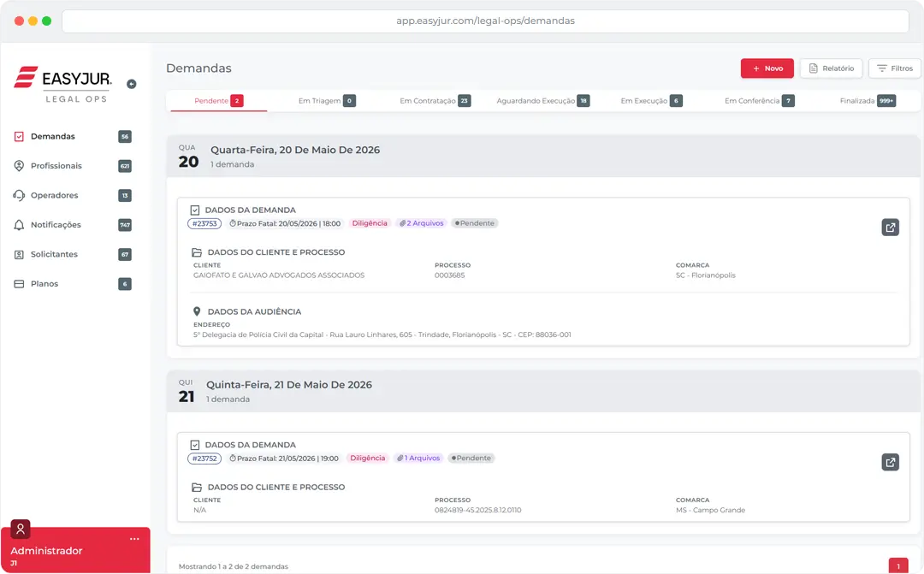Click the Notificações bell icon
The image size is (924, 574).
[x=19, y=224]
